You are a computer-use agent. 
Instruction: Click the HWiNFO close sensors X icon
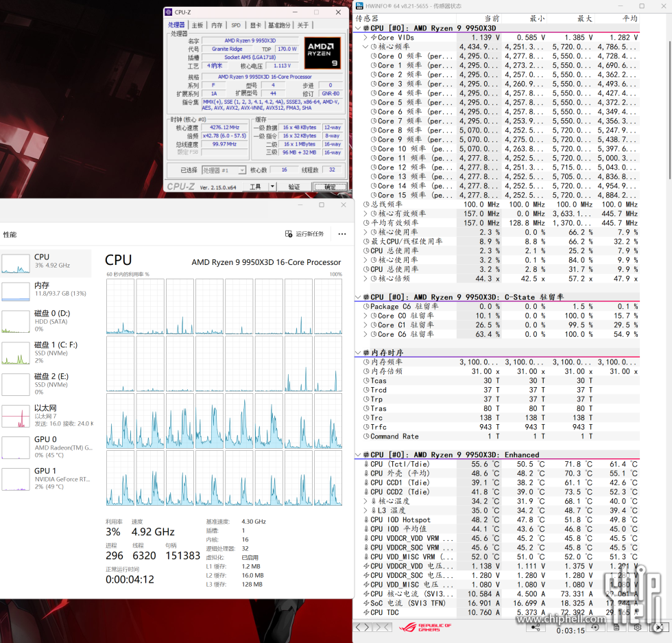coord(658,627)
